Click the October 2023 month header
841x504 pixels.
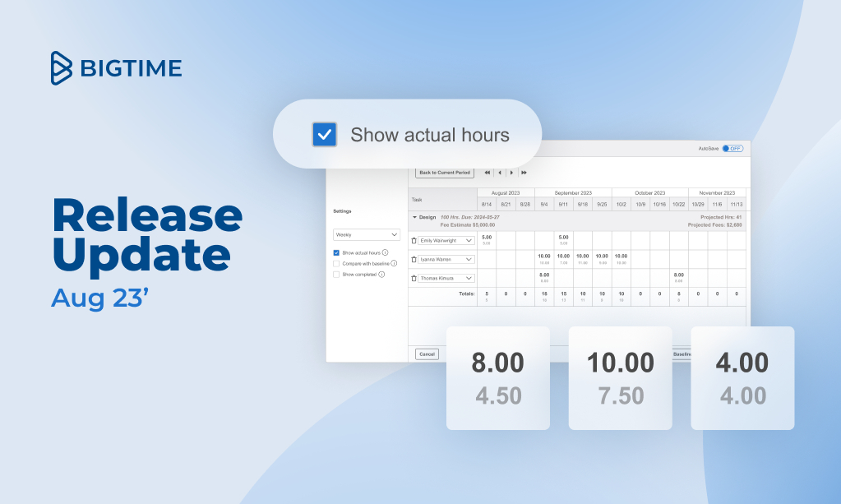pos(650,193)
